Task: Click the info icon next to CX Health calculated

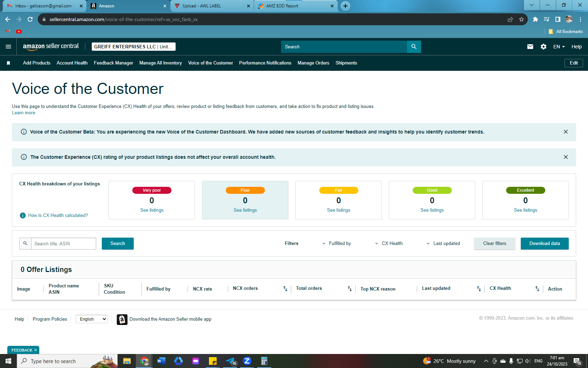Action: (23, 215)
